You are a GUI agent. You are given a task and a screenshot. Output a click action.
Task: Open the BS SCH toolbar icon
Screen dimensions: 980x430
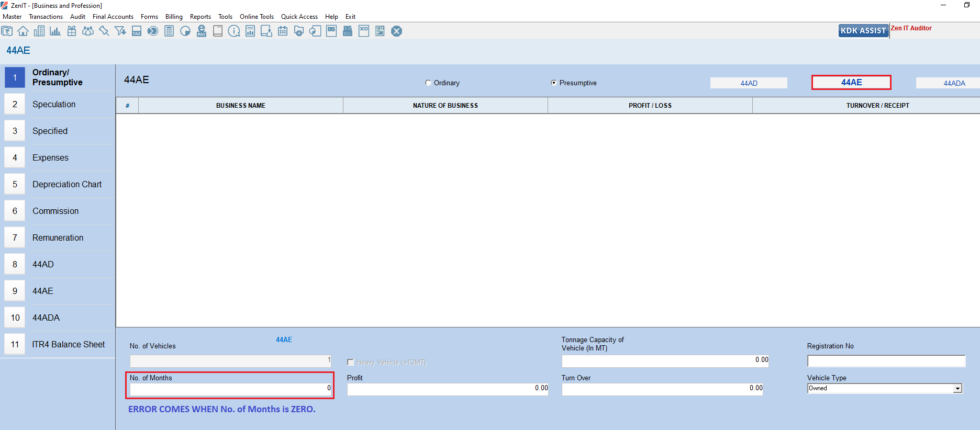(348, 31)
